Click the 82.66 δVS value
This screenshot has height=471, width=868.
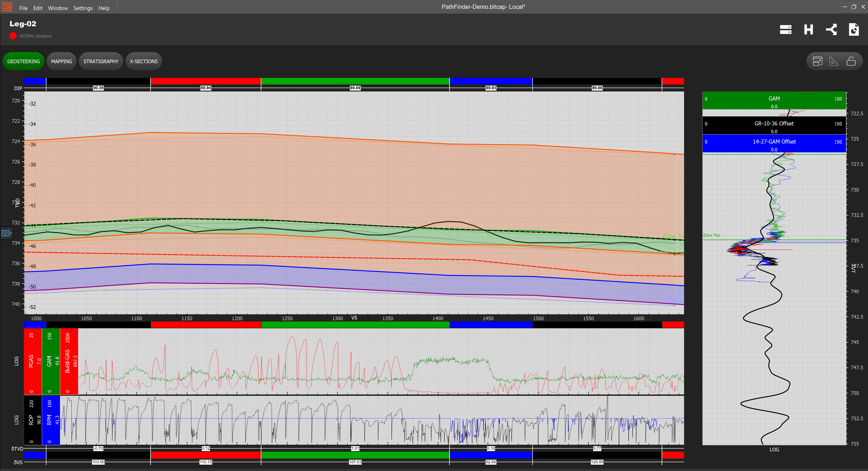pyautogui.click(x=491, y=462)
